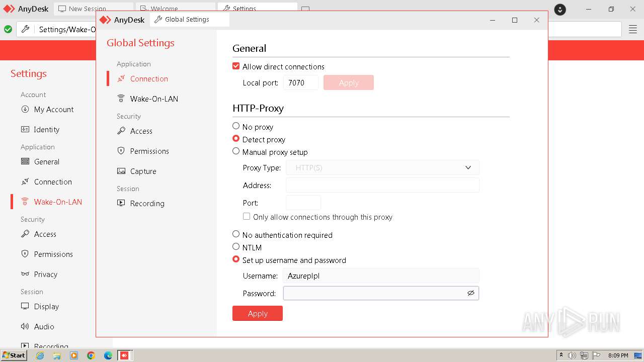Image resolution: width=644 pixels, height=362 pixels.
Task: Click Access key icon in Global Settings
Action: [121, 131]
